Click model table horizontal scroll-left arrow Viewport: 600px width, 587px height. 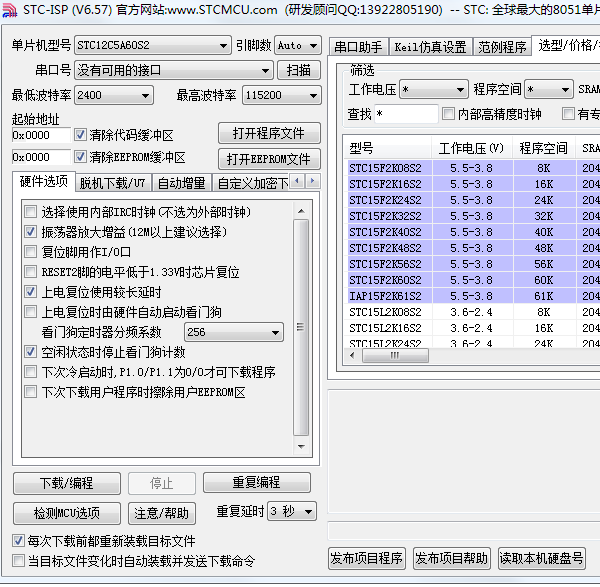352,355
